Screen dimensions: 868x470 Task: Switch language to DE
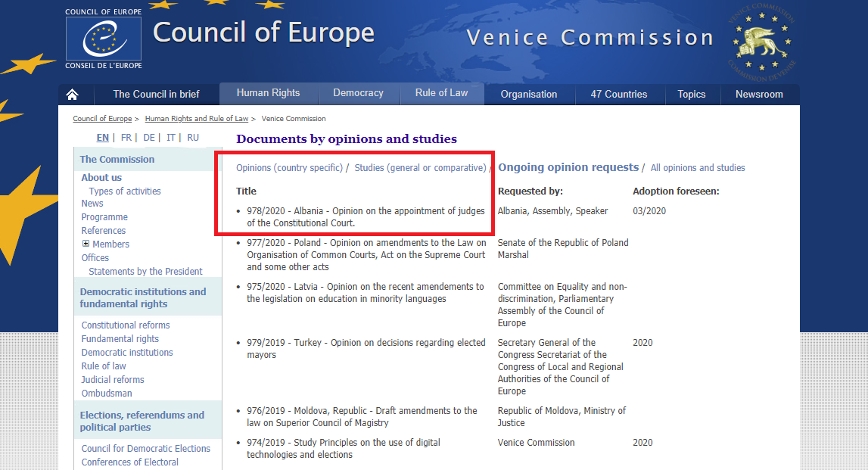149,137
